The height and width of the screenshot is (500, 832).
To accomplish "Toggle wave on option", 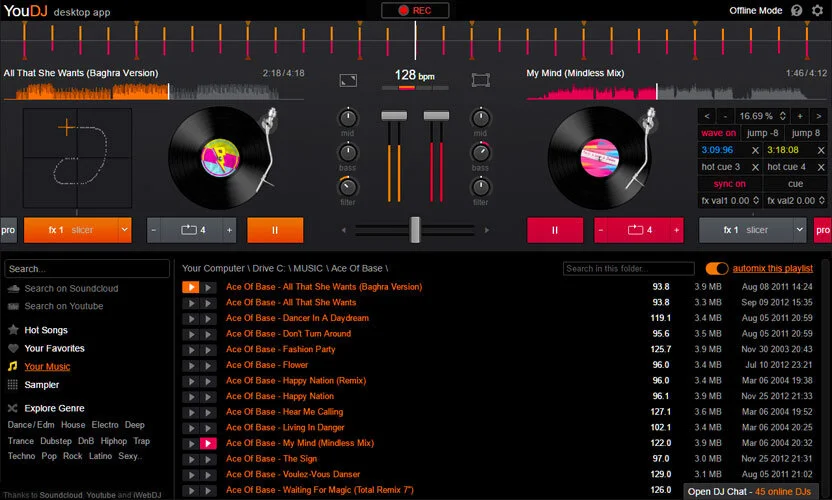I will pos(718,133).
